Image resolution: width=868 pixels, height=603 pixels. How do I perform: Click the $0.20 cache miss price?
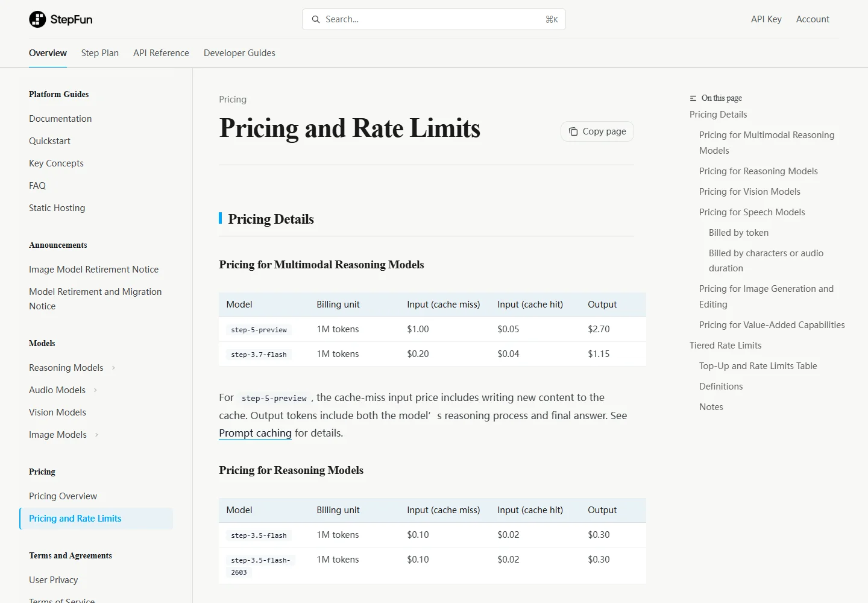click(x=418, y=354)
